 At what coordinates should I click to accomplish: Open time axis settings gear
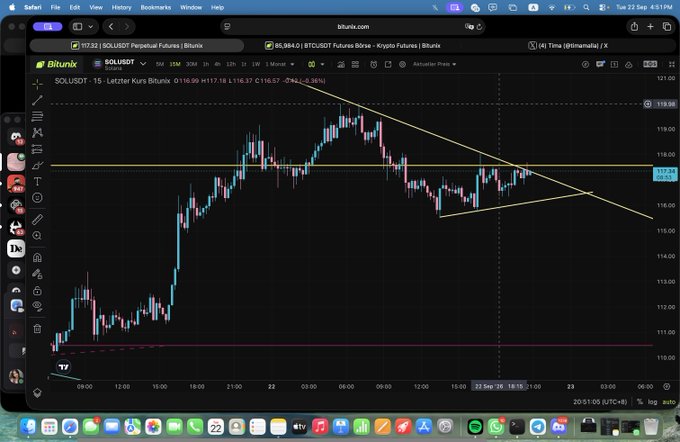(x=667, y=386)
